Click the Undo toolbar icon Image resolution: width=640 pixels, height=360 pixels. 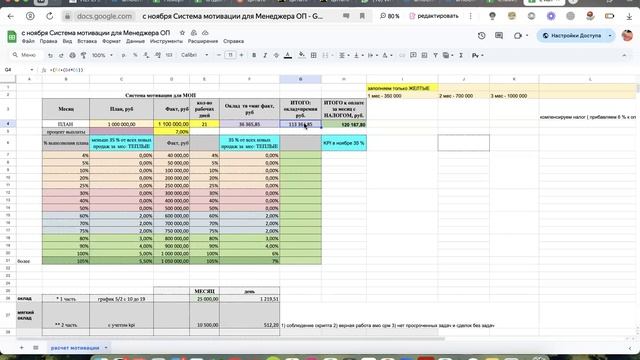pyautogui.click(x=50, y=55)
